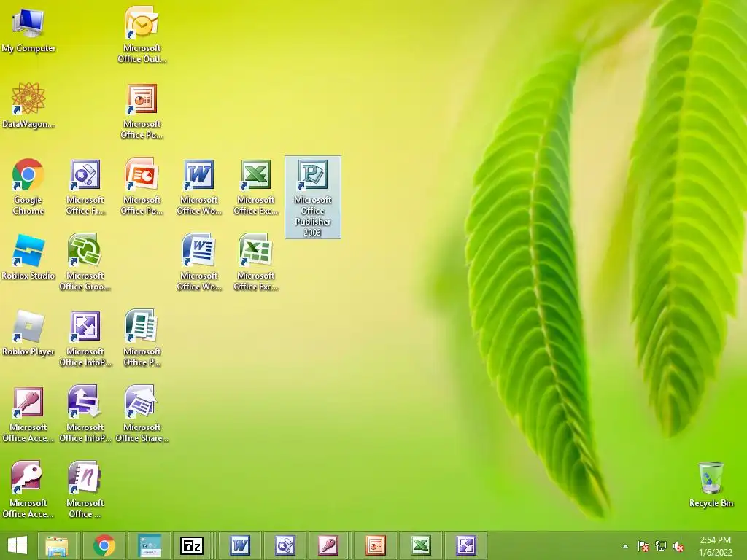Screen dimensions: 747x560
Task: Select the Word desktop shortcut with square blue W icon
Action: [x=199, y=187]
